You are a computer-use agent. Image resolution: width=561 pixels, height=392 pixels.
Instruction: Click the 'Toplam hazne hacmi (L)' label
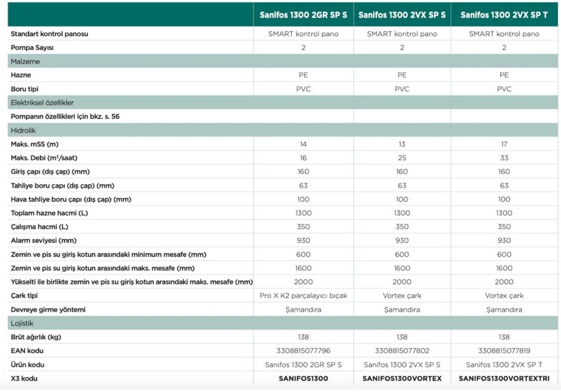[49, 213]
